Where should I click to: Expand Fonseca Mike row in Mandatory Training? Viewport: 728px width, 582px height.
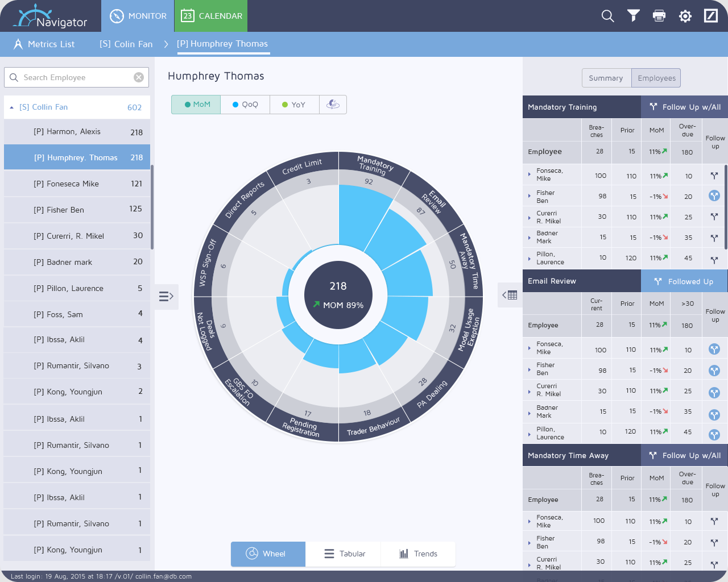coord(530,174)
